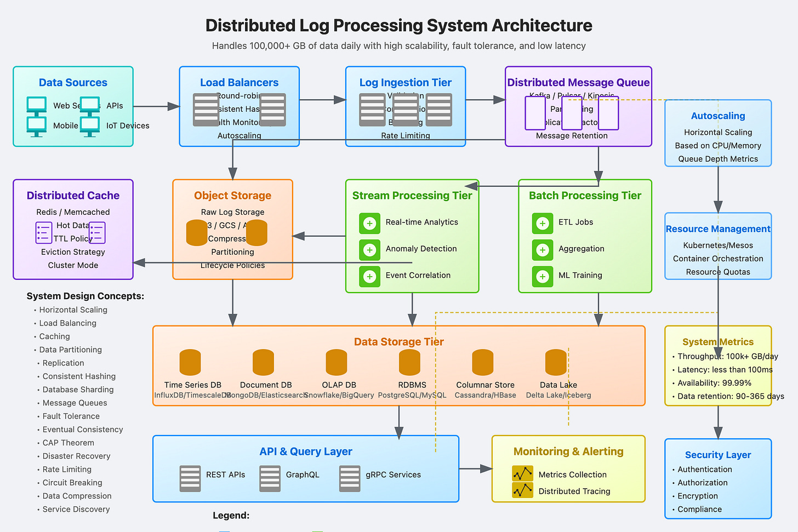This screenshot has width=798, height=532.
Task: Click the System Metrics heading
Action: 718,342
